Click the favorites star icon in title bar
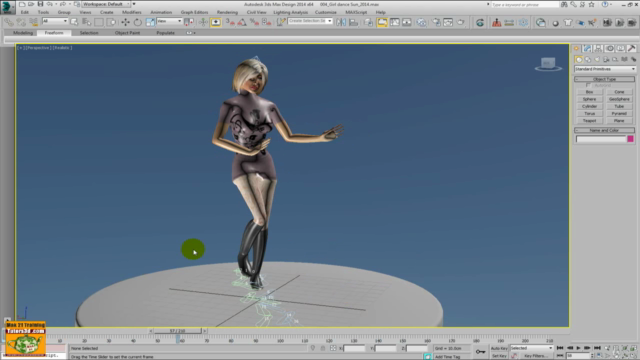This screenshot has width=640, height=360. pos(591,4)
